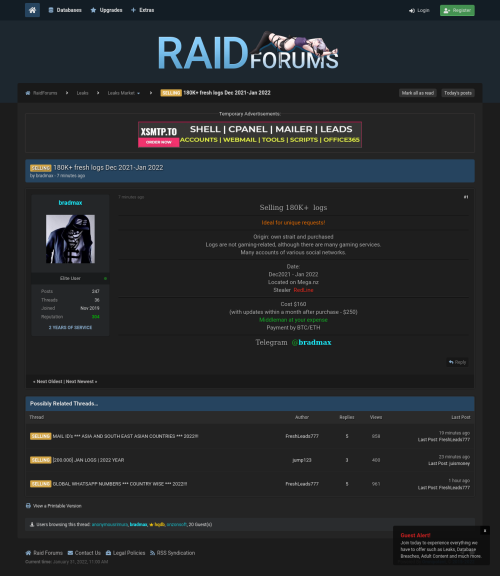Click the printer icon
The image size is (500, 576).
pyautogui.click(x=28, y=506)
